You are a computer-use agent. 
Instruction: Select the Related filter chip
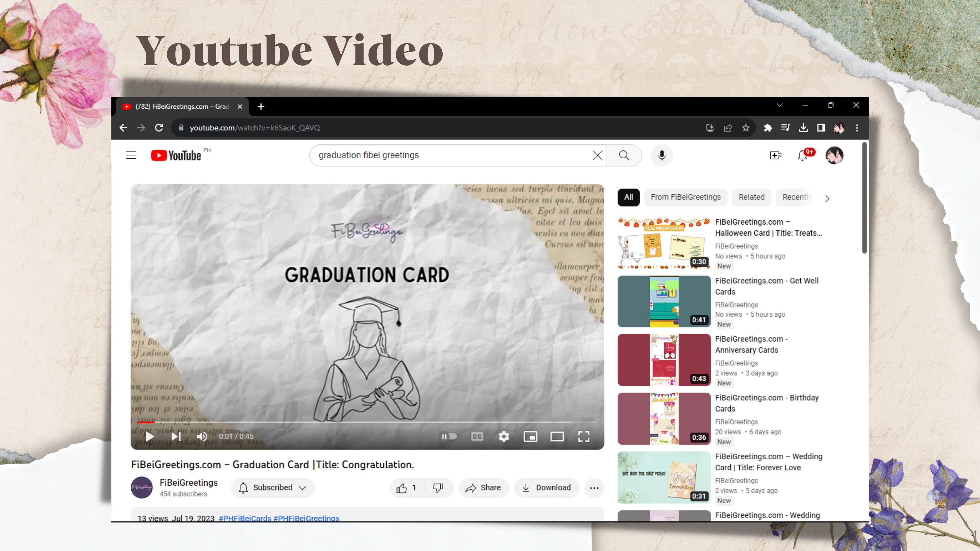751,197
